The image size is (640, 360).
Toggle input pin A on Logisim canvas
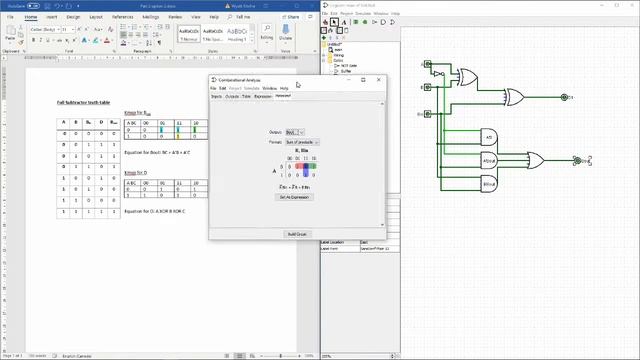[427, 64]
